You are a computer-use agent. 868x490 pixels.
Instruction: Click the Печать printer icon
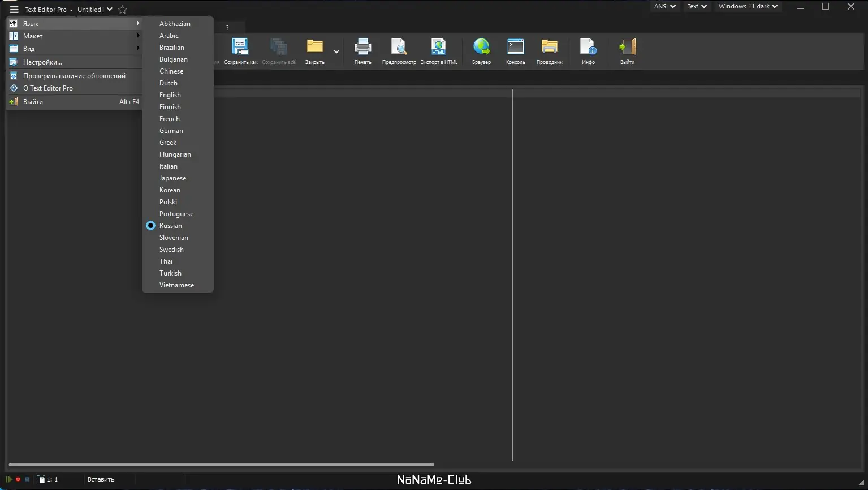pos(363,51)
